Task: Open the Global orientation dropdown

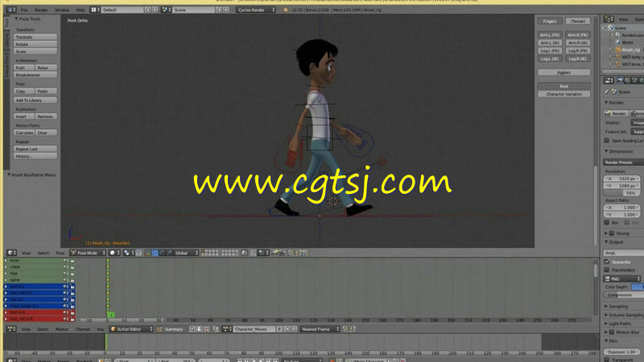Action: (184, 253)
